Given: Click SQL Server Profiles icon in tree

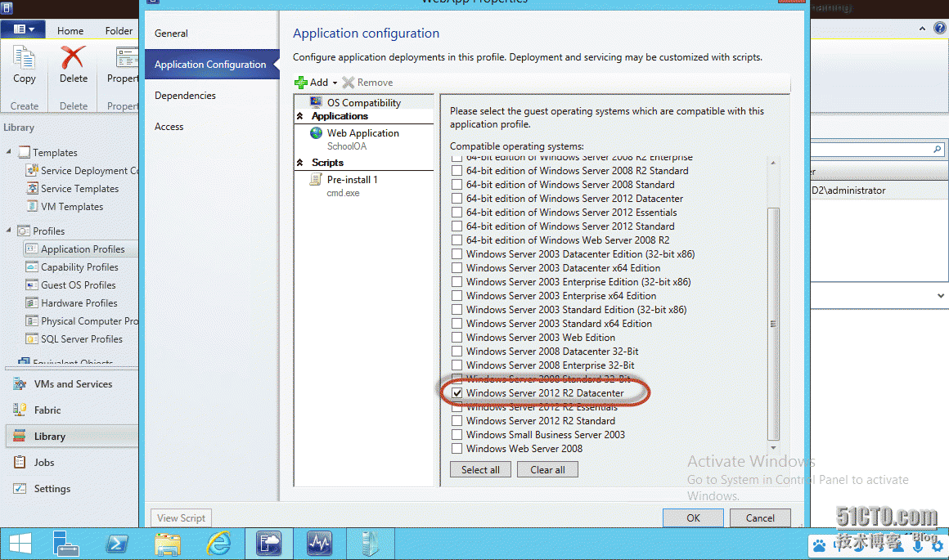Looking at the screenshot, I should tap(31, 338).
